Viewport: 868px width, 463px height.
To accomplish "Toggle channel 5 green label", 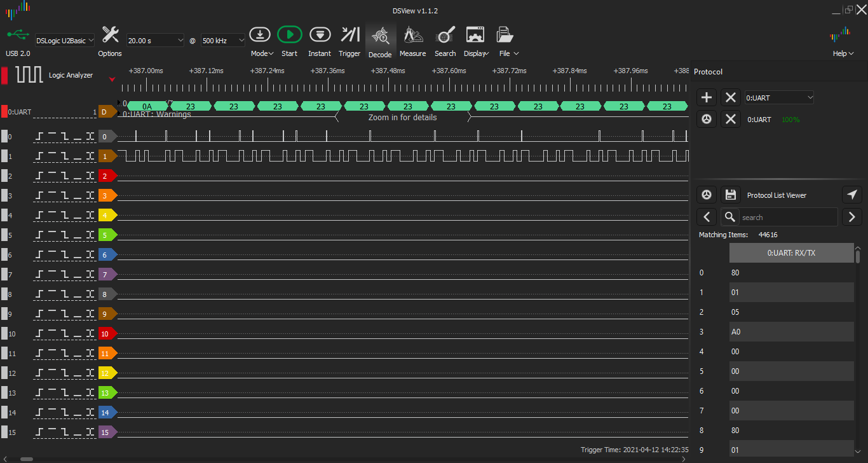I will click(107, 235).
